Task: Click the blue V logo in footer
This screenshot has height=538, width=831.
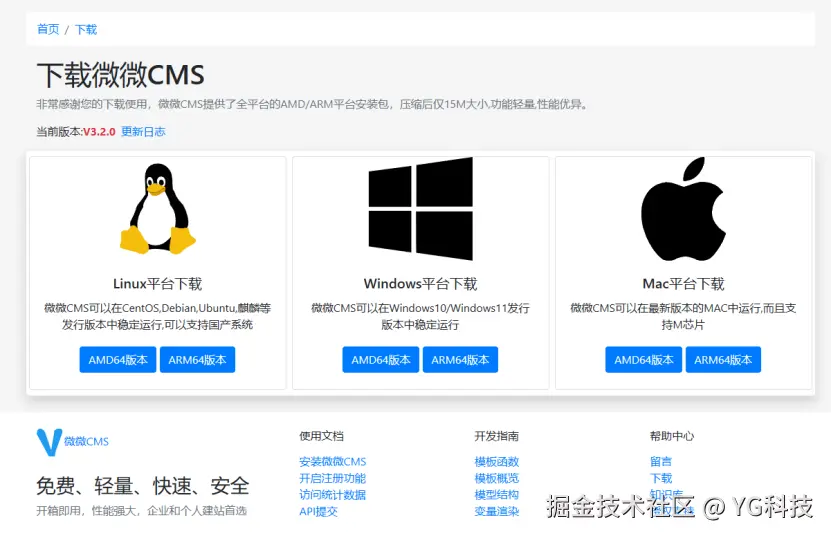Action: click(49, 442)
